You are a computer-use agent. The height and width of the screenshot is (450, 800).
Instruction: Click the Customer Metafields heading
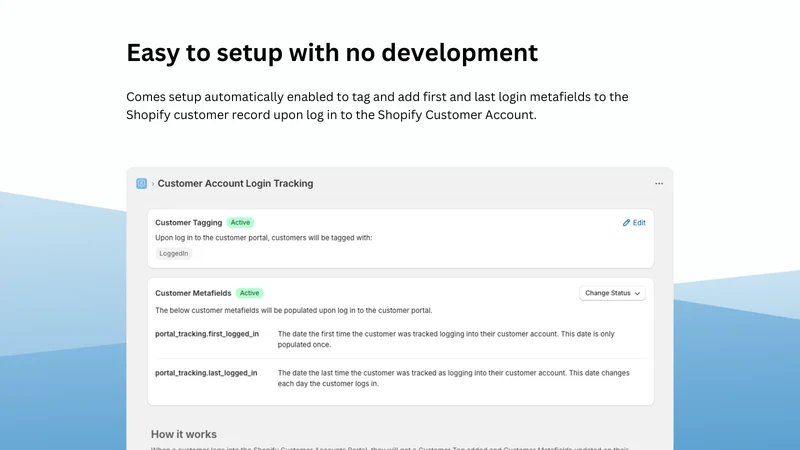coord(193,293)
